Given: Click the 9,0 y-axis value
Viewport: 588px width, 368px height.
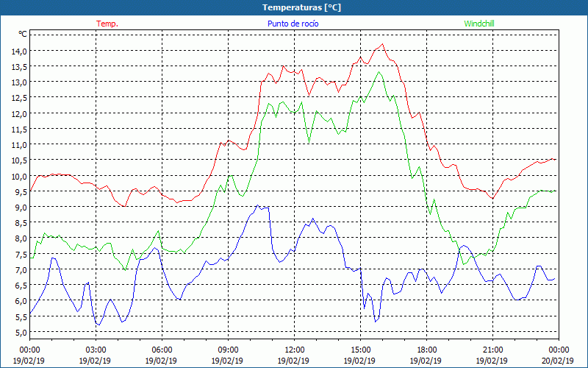Looking at the screenshot, I should (21, 208).
